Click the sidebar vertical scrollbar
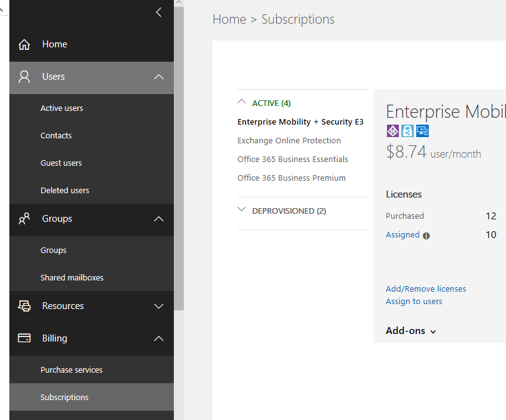Image resolution: width=506 pixels, height=420 pixels. pyautogui.click(x=179, y=158)
